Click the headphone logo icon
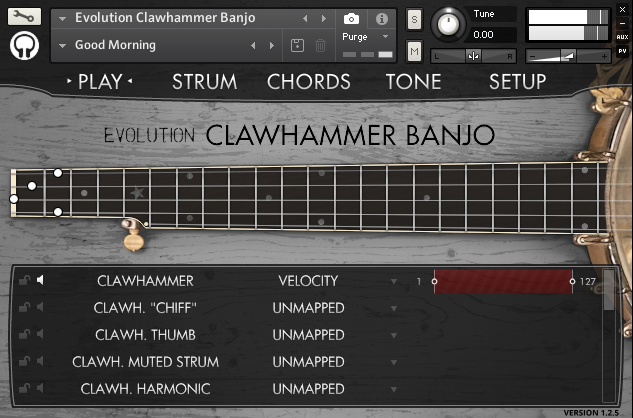Screen dimensions: 633x418 24,46
